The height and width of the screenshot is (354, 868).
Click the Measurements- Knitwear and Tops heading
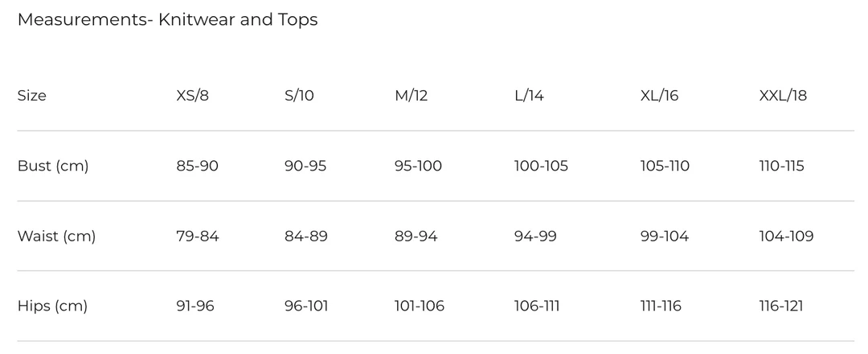pos(167,20)
